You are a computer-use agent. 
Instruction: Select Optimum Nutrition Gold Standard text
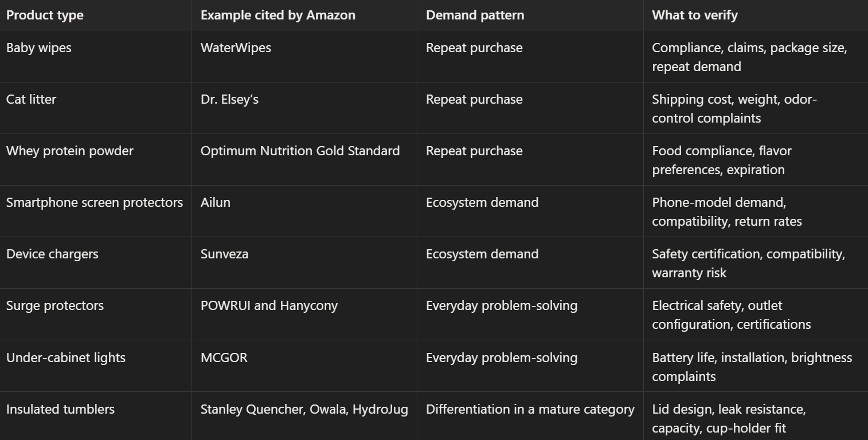pyautogui.click(x=300, y=151)
